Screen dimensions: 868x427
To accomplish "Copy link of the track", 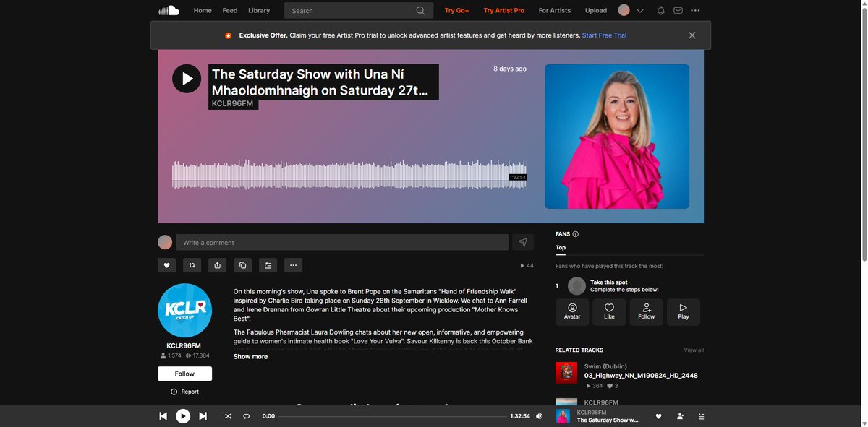I will point(242,265).
